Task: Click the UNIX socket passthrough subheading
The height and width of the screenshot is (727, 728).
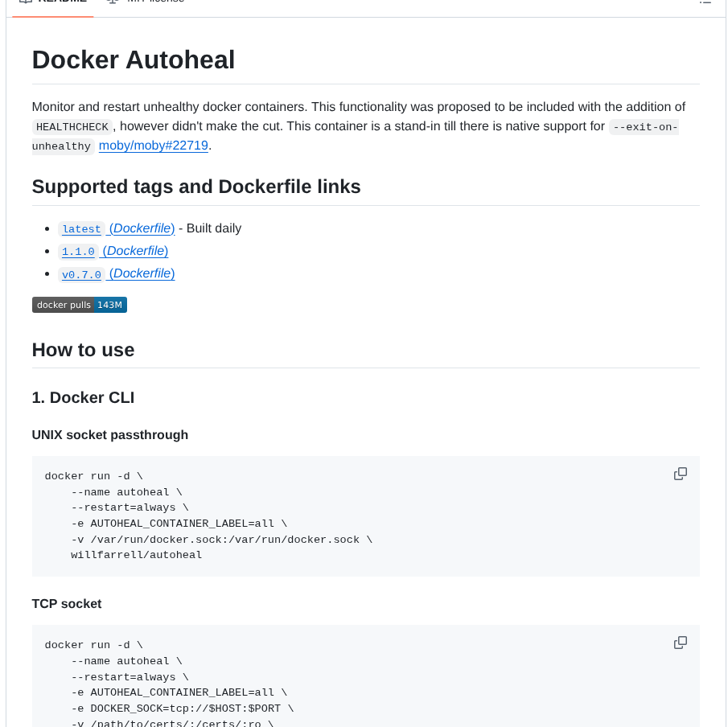Action: tap(109, 435)
